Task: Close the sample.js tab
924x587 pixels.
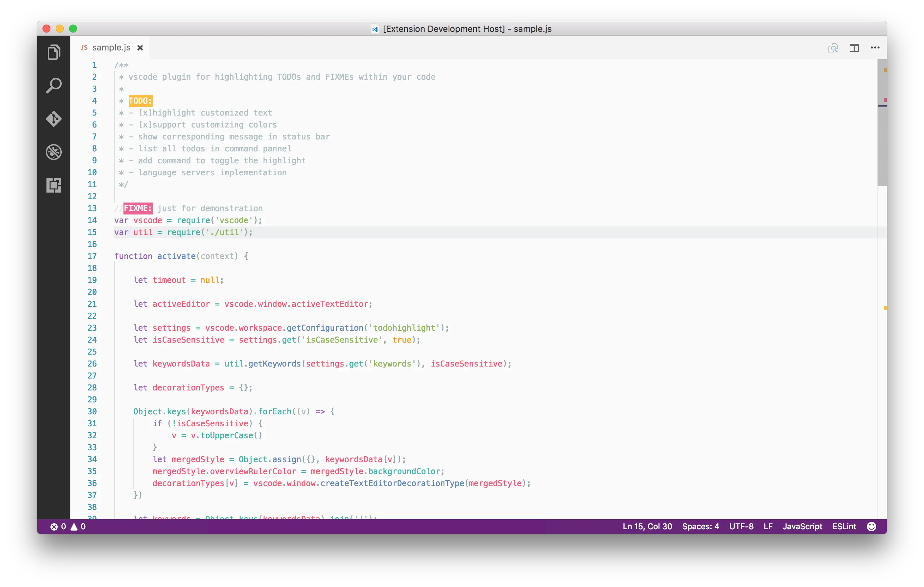Action: click(140, 48)
